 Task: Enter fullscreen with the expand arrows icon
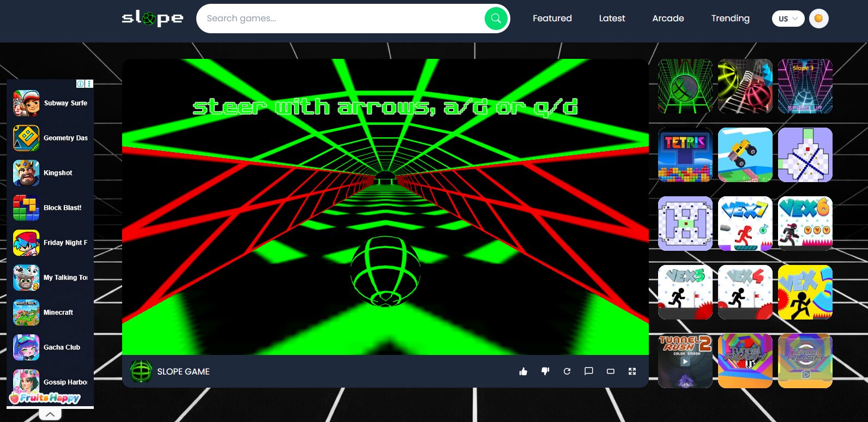[632, 371]
